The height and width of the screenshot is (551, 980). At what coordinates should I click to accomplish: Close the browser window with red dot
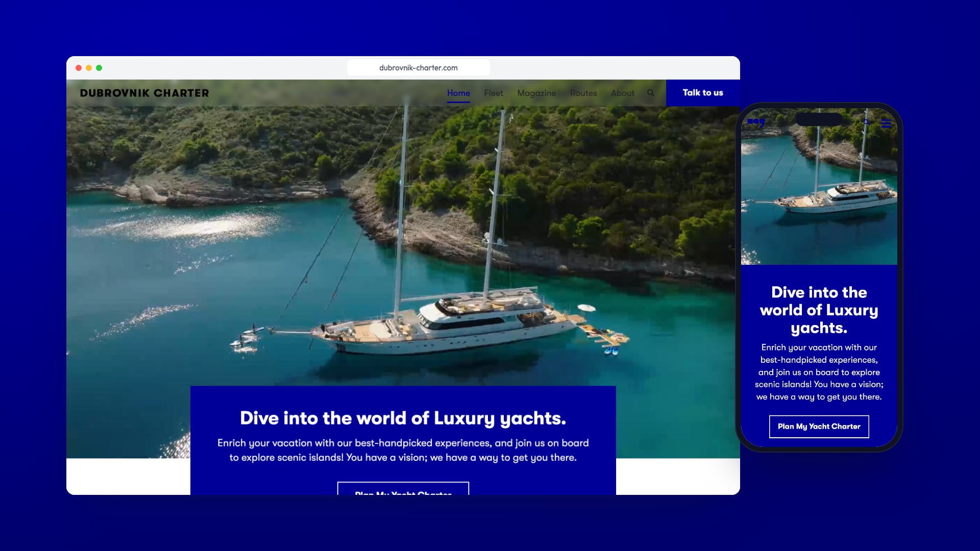[x=79, y=68]
